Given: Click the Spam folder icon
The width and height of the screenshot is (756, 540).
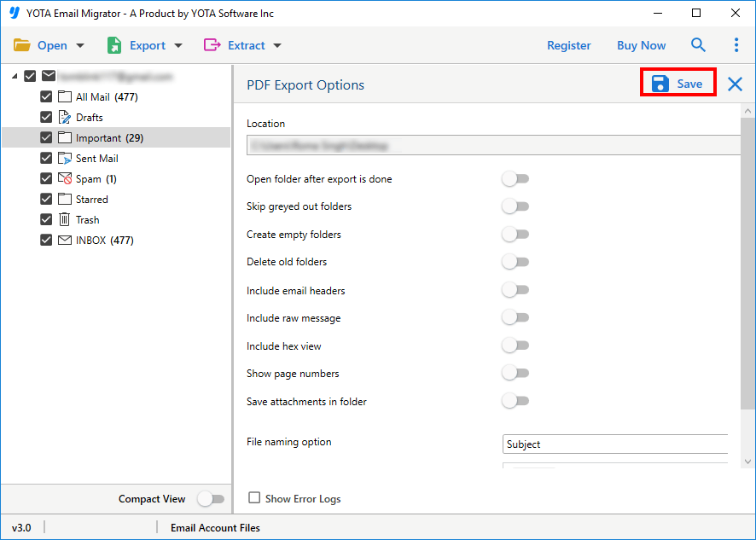Looking at the screenshot, I should pyautogui.click(x=65, y=178).
